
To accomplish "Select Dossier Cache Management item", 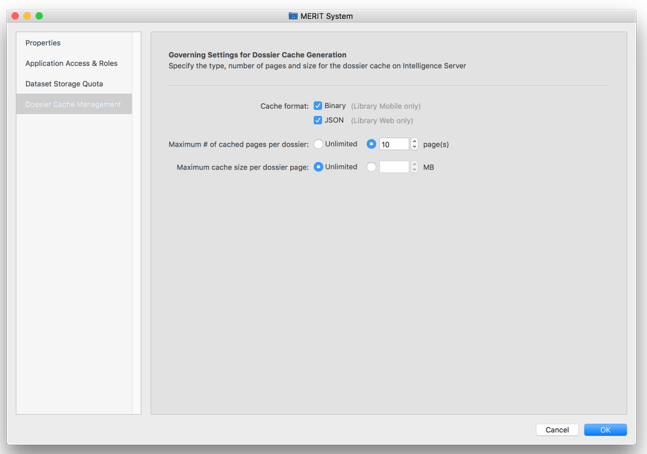I will tap(74, 104).
